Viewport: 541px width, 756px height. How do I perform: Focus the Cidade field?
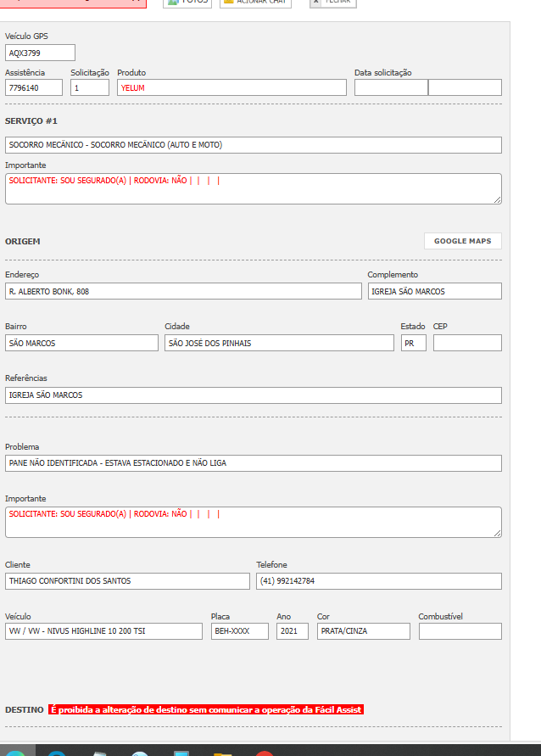(279, 343)
